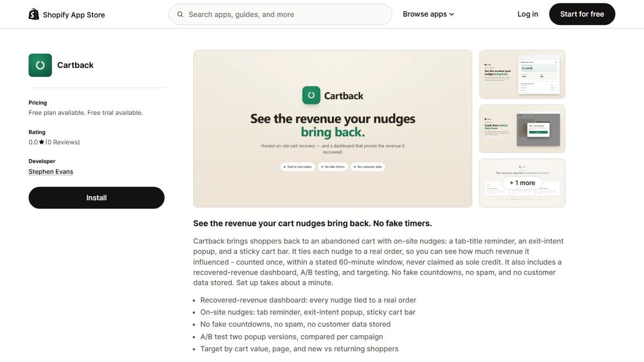Focus the Search apps, guides, and more field
The image size is (644, 362).
280,14
